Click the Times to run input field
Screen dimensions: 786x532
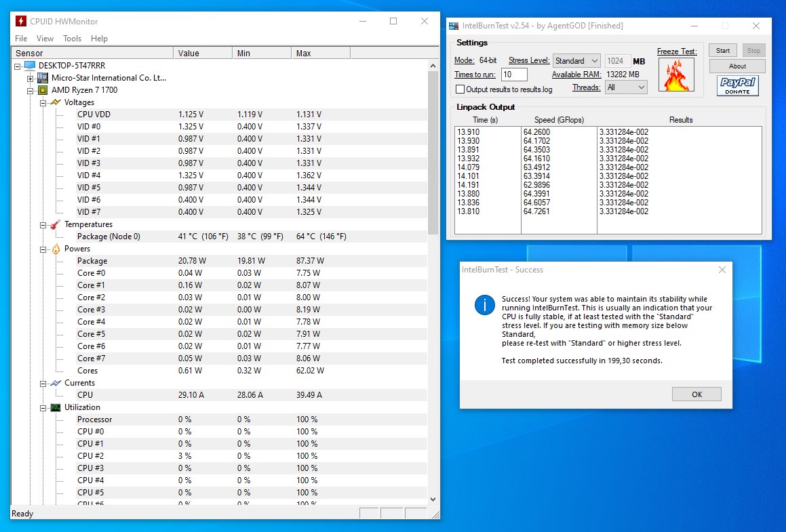click(514, 75)
